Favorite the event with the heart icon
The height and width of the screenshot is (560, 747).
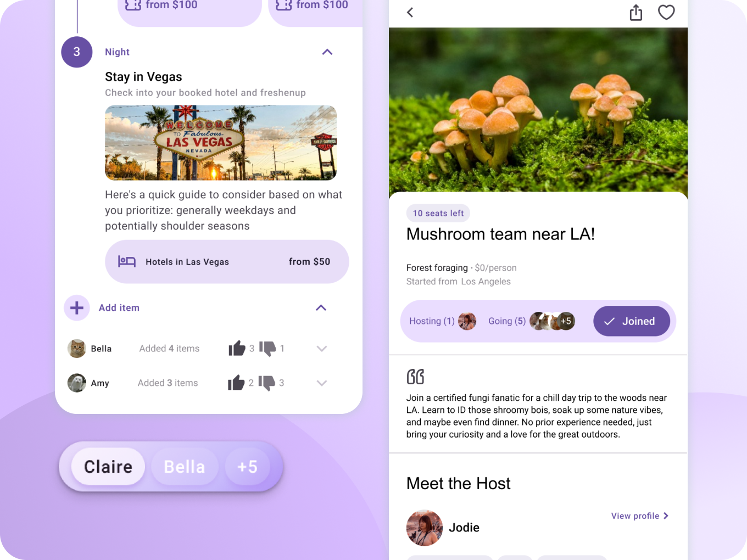[666, 12]
